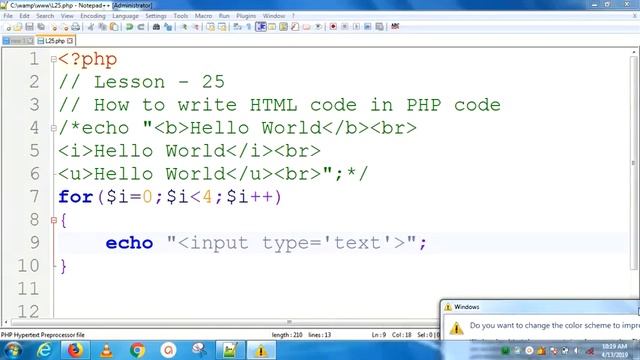Collapse the for-loop brace fold at line 8
This screenshot has width=640, height=360.
coord(53,220)
